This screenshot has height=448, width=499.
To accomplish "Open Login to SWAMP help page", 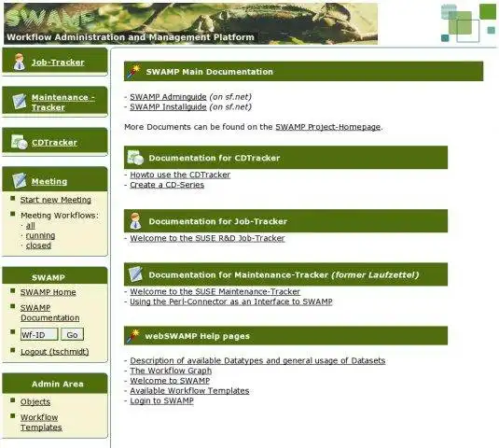I will point(161,400).
